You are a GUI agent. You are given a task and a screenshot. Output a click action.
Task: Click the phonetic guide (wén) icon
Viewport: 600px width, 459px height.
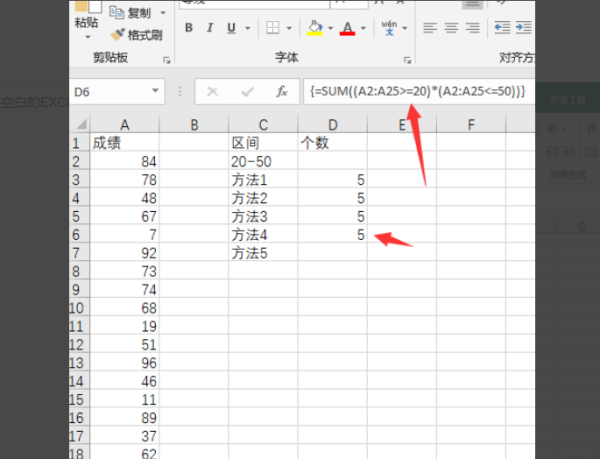[388, 28]
